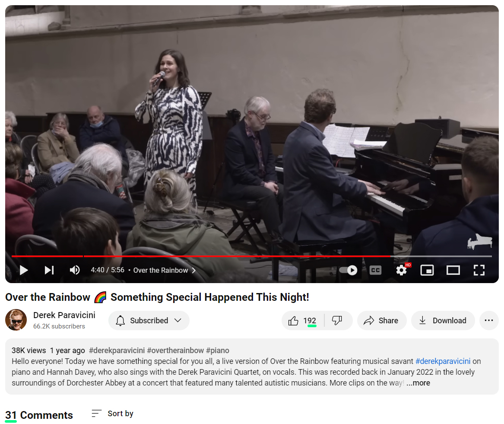Share this video
This screenshot has height=424, width=504.
[x=381, y=320]
